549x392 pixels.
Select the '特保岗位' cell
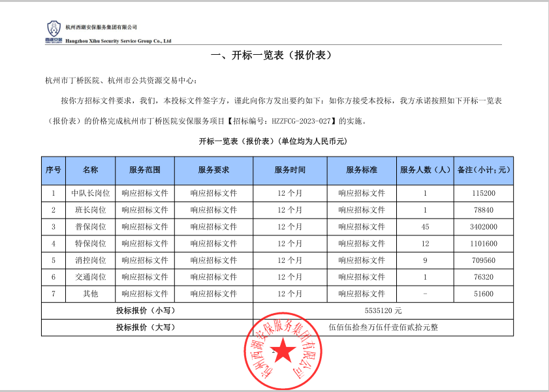click(x=90, y=243)
